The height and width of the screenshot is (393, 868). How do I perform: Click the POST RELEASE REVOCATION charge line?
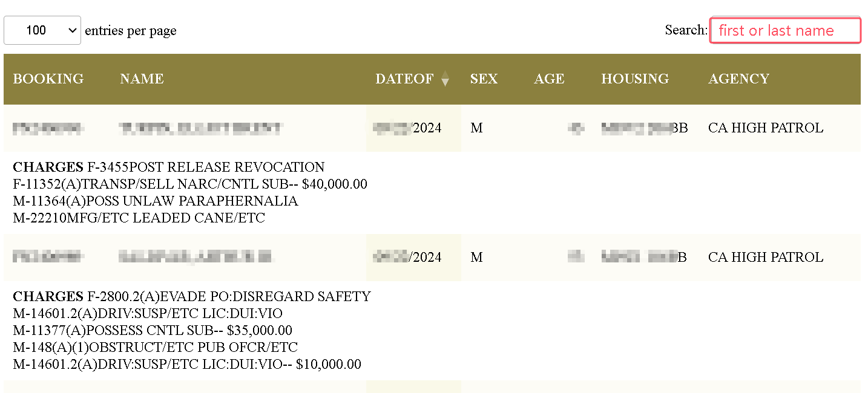pos(206,167)
